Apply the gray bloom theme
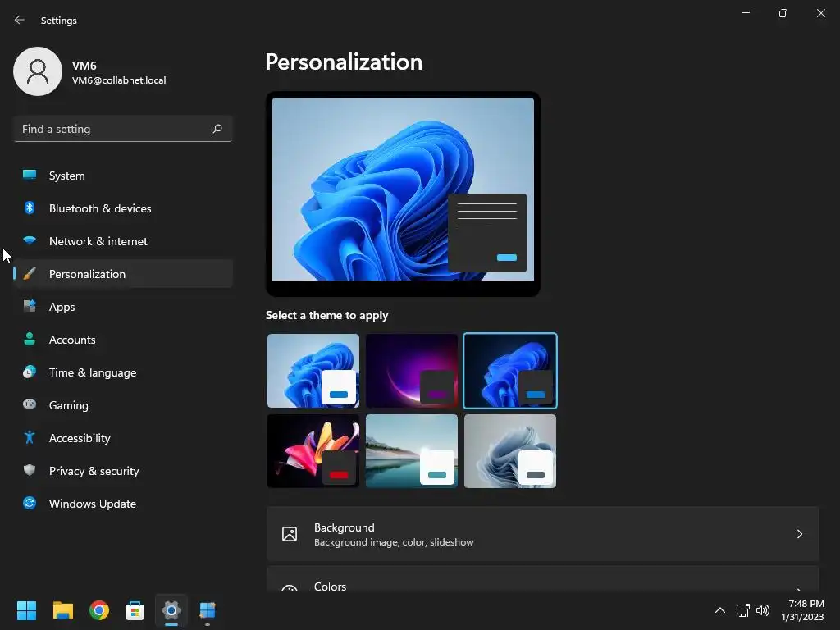This screenshot has height=630, width=840. click(x=510, y=451)
